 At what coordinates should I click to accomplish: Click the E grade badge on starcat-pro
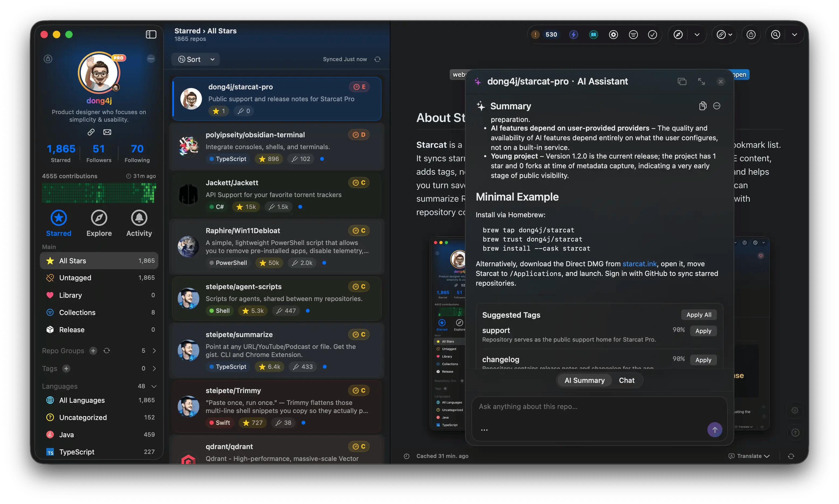pos(359,87)
